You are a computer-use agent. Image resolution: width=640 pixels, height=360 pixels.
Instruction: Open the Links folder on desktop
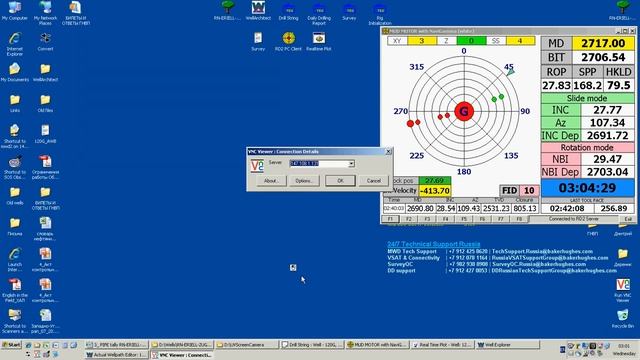click(15, 103)
